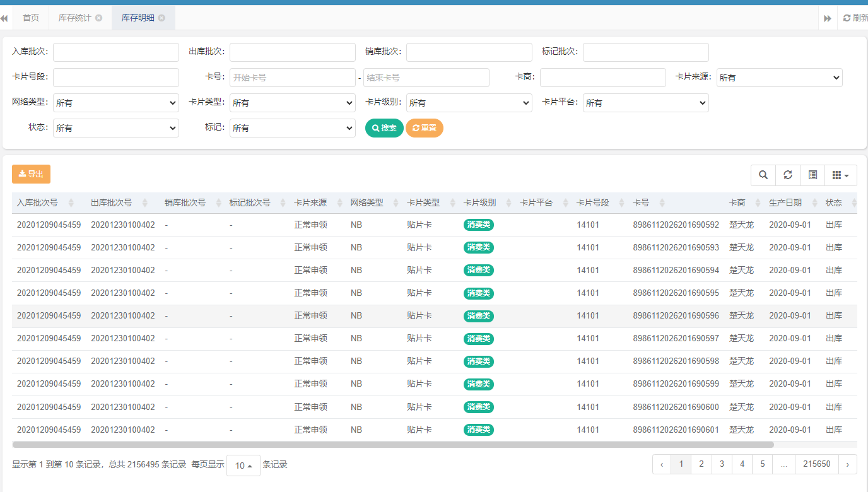
Task: Switch to the 库存统计 tab
Action: coord(74,18)
